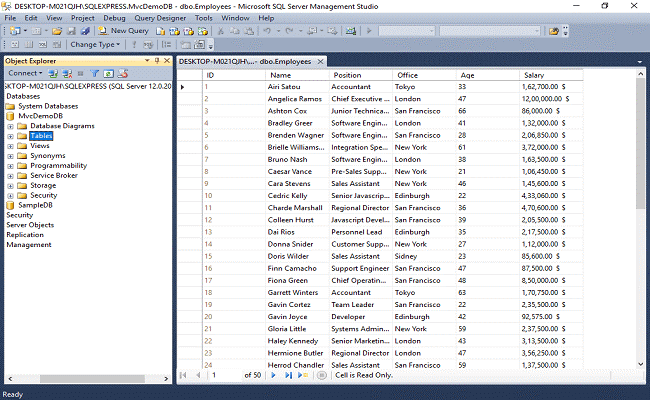Viewport: 650px width, 400px height.
Task: Click the Cut scissors icon
Action: [221, 31]
